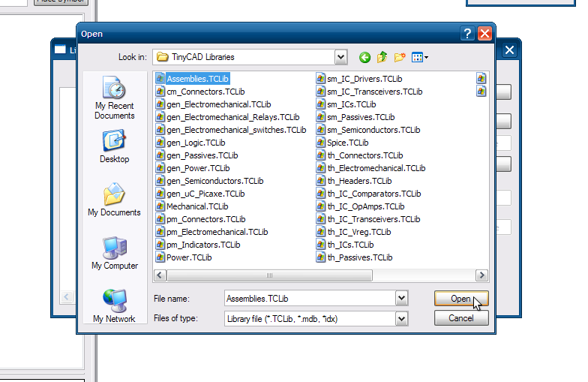588x382 pixels.
Task: Open the Views menu icon
Action: point(419,57)
